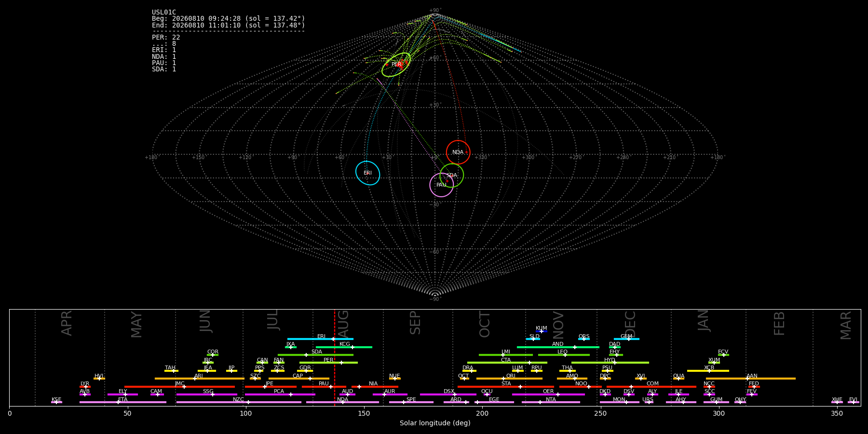Click the 300 tick label on longitude axis
The image size is (868, 434).
pos(719,413)
